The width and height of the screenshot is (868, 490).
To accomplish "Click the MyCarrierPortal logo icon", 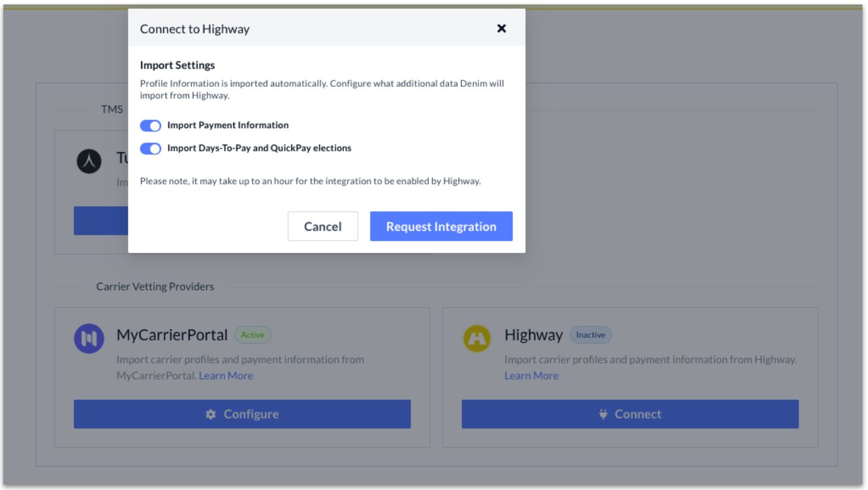I will click(x=89, y=338).
